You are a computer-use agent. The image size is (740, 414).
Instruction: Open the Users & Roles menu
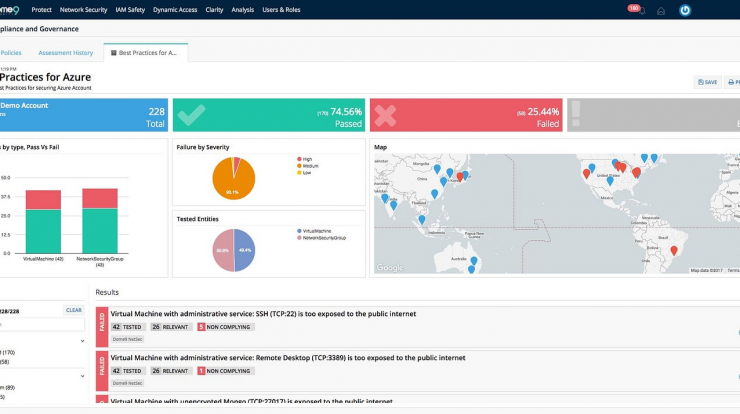pyautogui.click(x=281, y=9)
